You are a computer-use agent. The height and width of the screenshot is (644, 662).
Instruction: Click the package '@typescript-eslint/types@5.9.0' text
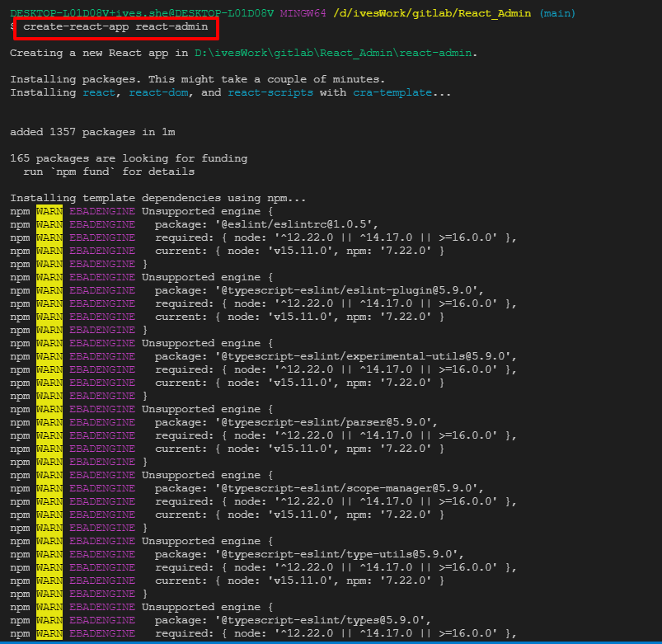coord(323,620)
